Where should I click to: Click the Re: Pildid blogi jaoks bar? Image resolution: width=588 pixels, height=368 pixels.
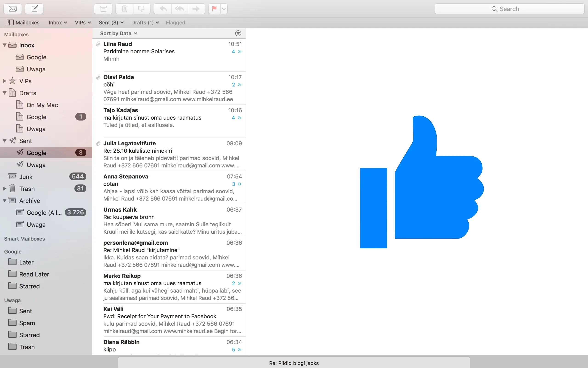(x=294, y=363)
